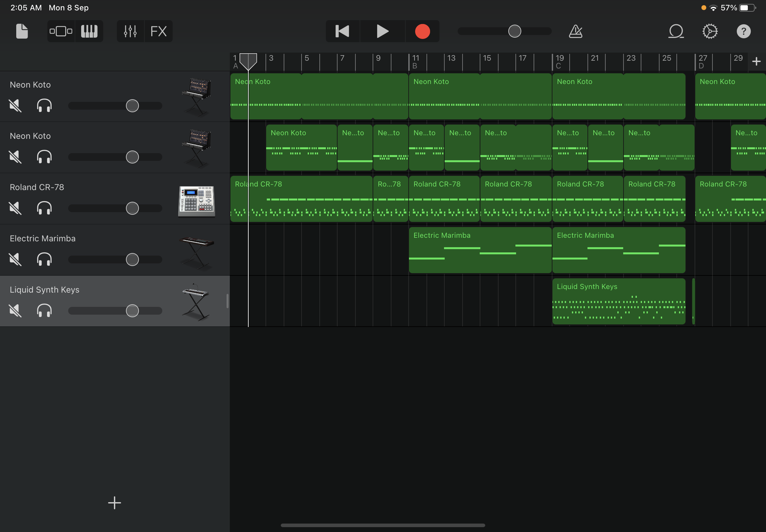Screen dimensions: 766x532
Task: Start playback with Play button
Action: click(x=382, y=31)
